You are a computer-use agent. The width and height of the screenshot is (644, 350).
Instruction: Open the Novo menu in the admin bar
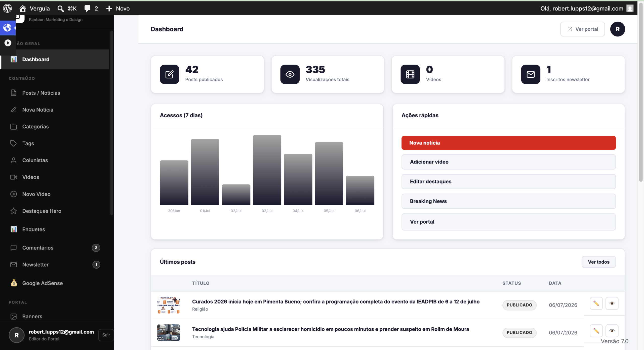click(118, 8)
